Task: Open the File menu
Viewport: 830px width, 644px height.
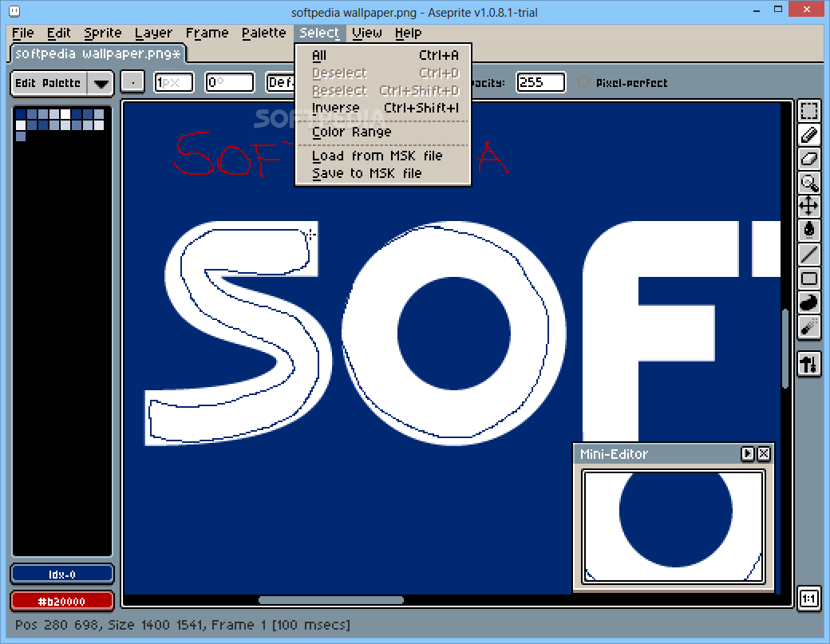Action: pos(23,33)
